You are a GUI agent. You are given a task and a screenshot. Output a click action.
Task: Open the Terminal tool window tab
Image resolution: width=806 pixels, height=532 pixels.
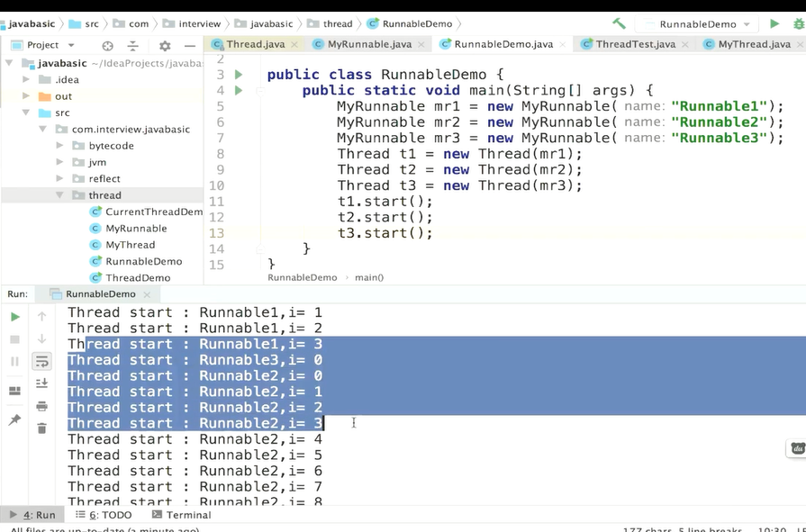[181, 515]
